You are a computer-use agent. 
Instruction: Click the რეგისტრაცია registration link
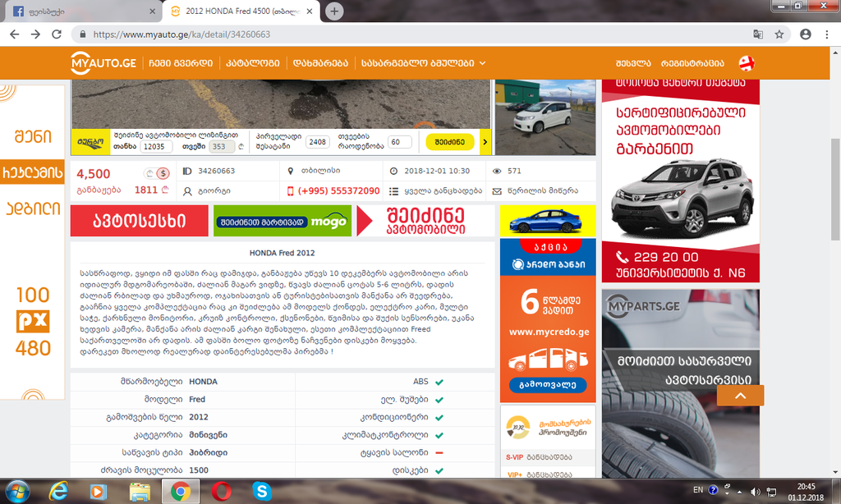point(692,63)
